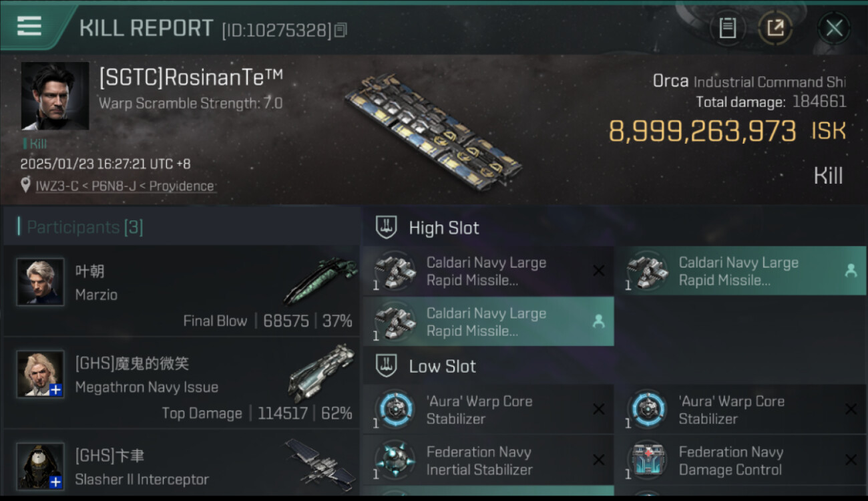Tap the High Slot shield icon

(x=387, y=227)
